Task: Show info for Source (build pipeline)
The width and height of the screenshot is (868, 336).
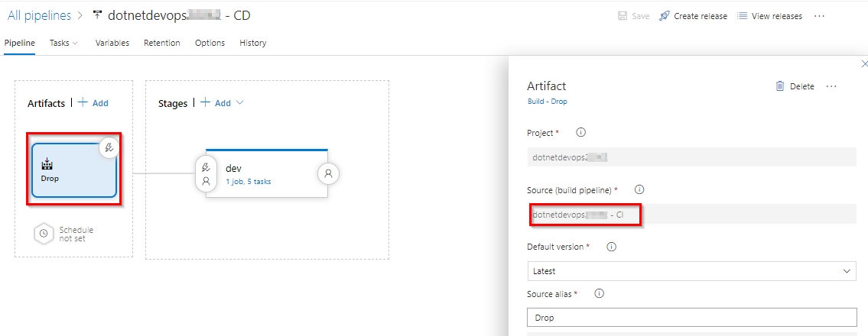Action: click(x=639, y=189)
